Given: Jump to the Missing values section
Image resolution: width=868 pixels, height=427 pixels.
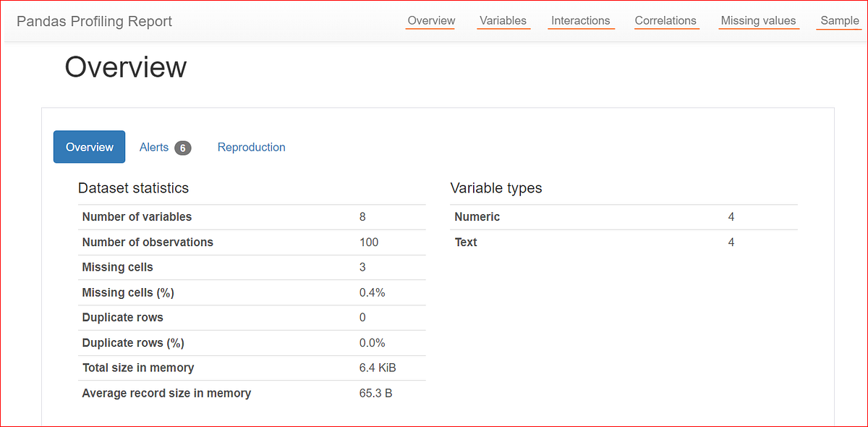Looking at the screenshot, I should point(758,20).
